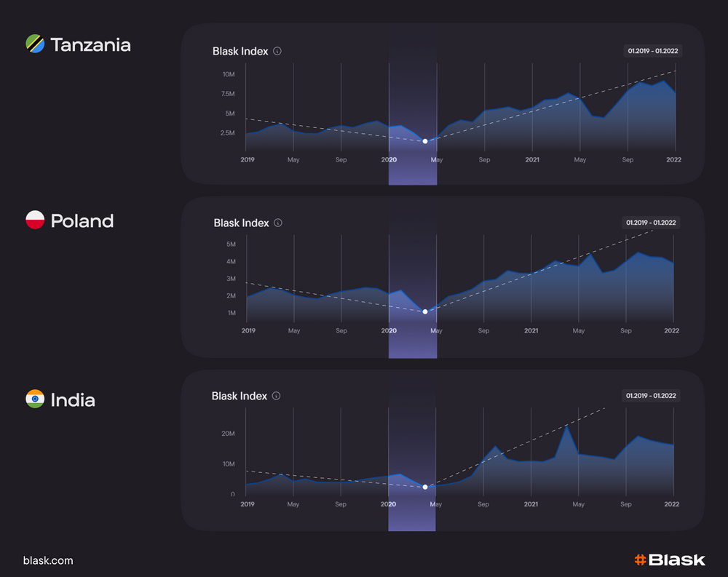Click info icon beside Tanzania Blask Index
Image resolution: width=728 pixels, height=577 pixels.
click(x=277, y=52)
